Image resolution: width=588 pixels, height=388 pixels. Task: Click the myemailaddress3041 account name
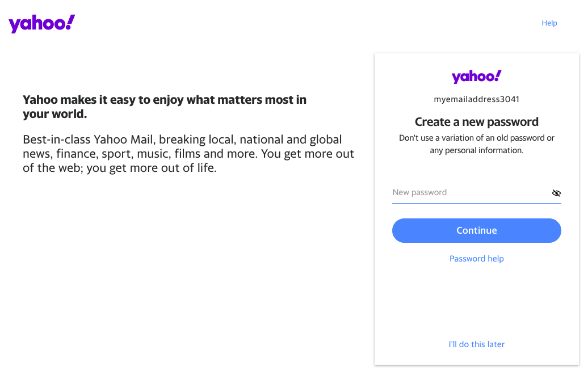pyautogui.click(x=476, y=99)
